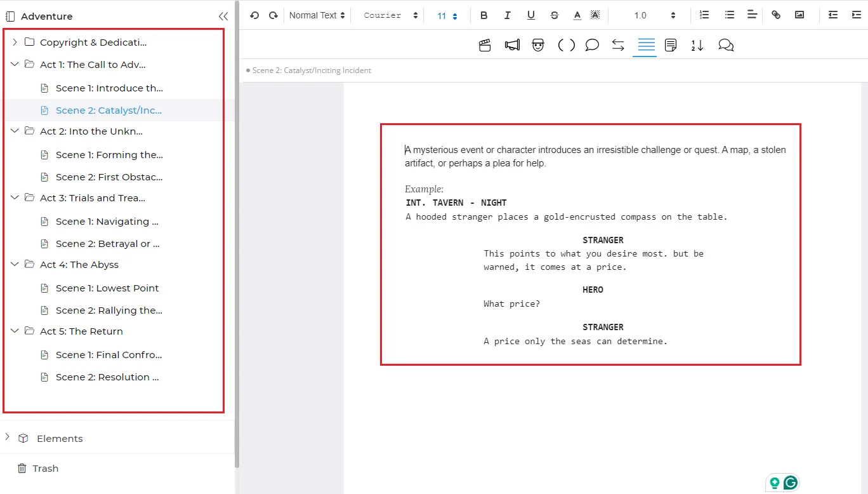The height and width of the screenshot is (494, 868).
Task: Open the text color picker
Action: click(577, 15)
